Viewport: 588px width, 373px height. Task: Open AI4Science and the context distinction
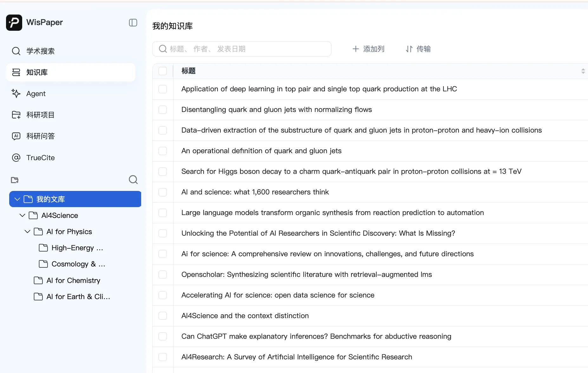tap(245, 316)
